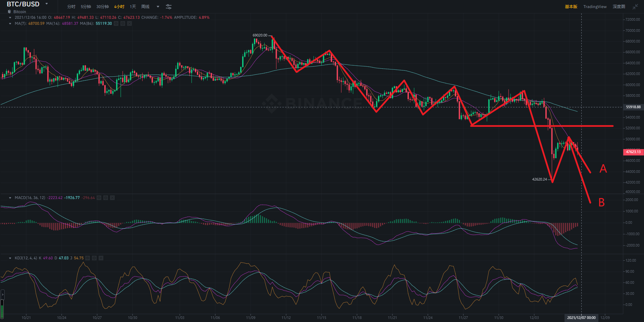Switch to the 深度图 depth chart tab
Viewport: 644px width, 322px height.
(619, 7)
